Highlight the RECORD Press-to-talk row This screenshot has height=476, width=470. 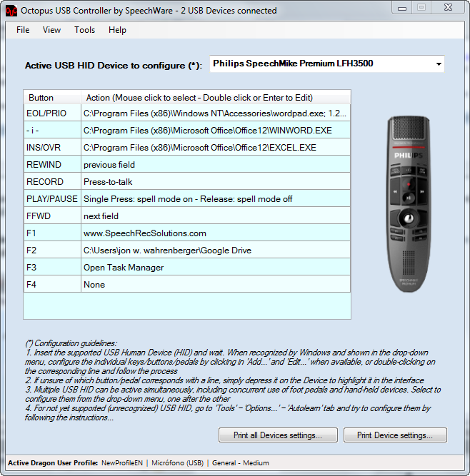point(214,182)
